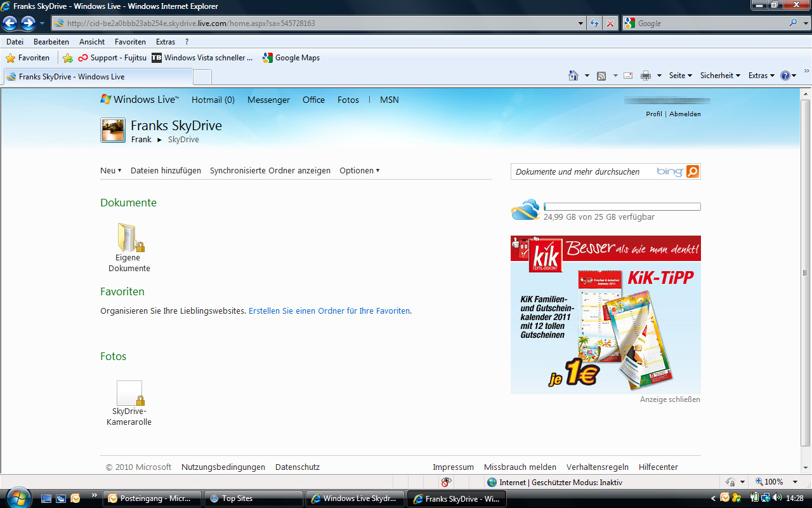Open Windows Vista schneller bookmark
The width and height of the screenshot is (812, 508).
click(x=202, y=58)
